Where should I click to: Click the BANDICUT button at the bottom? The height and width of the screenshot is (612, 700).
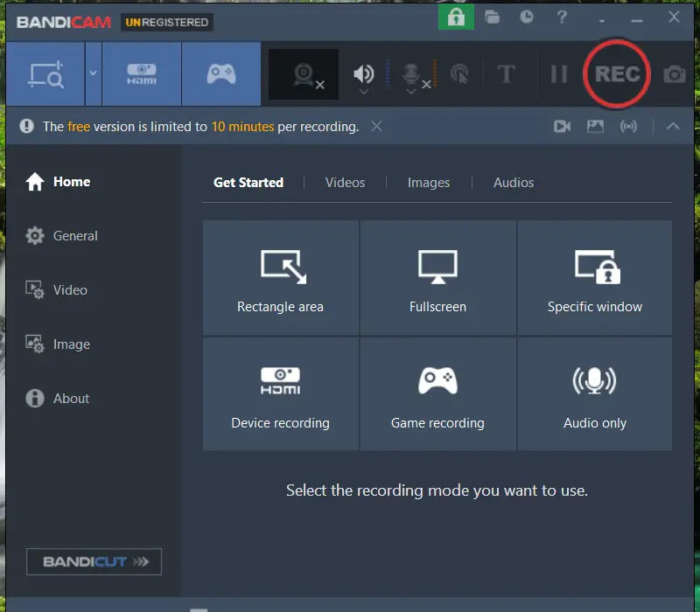pos(94,561)
